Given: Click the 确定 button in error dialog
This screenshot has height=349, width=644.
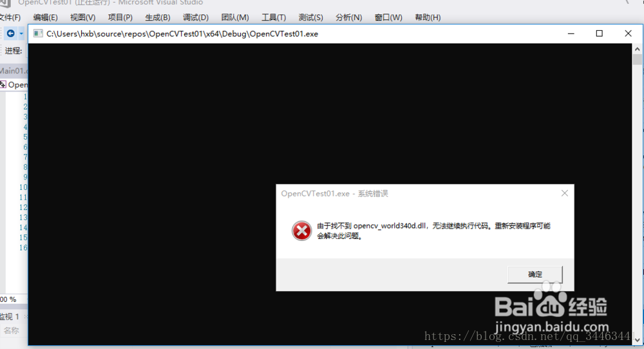Looking at the screenshot, I should [535, 274].
